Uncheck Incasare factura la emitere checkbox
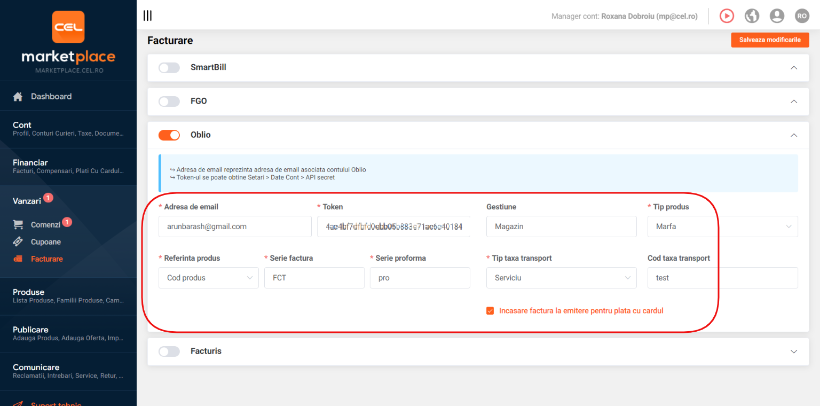The width and height of the screenshot is (820, 406). [x=490, y=311]
